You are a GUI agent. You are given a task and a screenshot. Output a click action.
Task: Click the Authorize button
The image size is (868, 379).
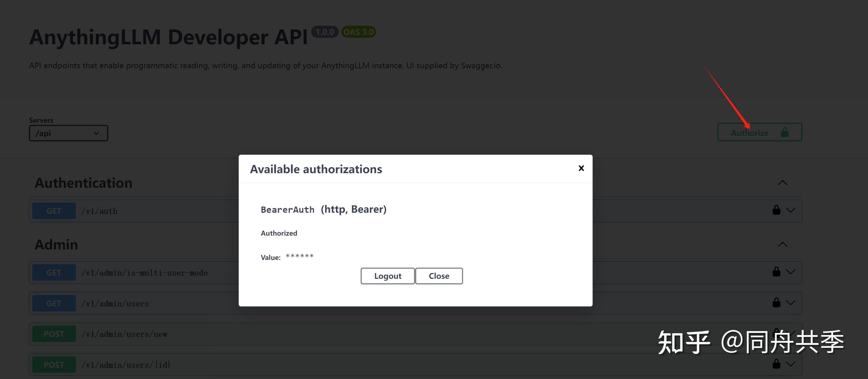(x=759, y=132)
